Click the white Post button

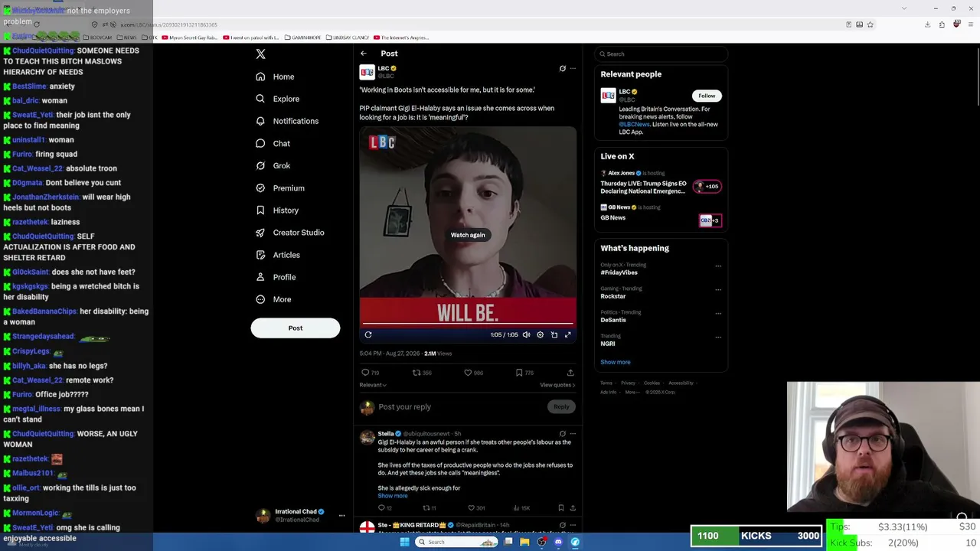click(296, 328)
